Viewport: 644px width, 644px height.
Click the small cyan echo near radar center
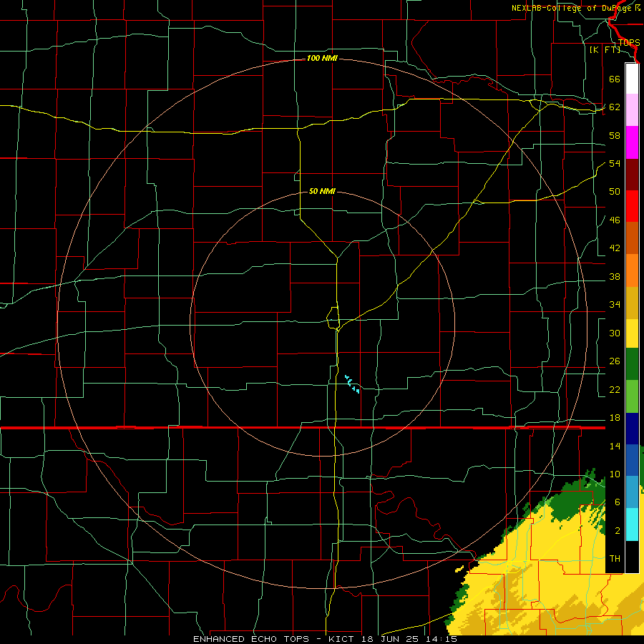tap(352, 384)
